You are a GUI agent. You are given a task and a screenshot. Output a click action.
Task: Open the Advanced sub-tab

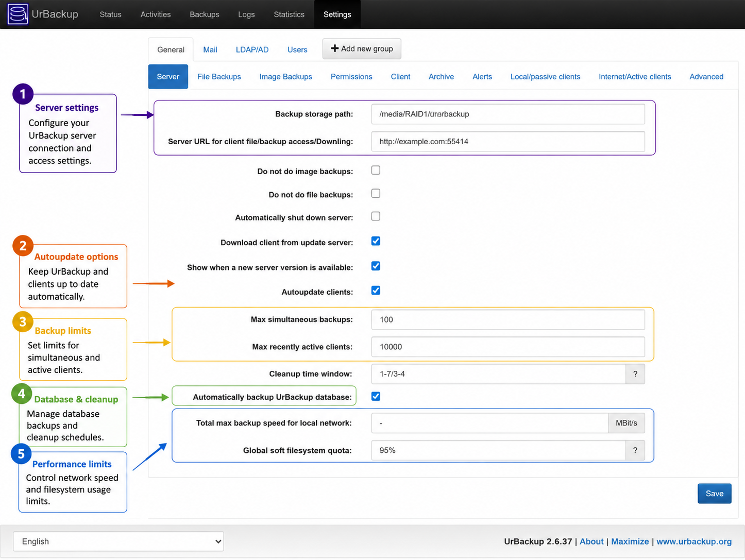tap(706, 77)
